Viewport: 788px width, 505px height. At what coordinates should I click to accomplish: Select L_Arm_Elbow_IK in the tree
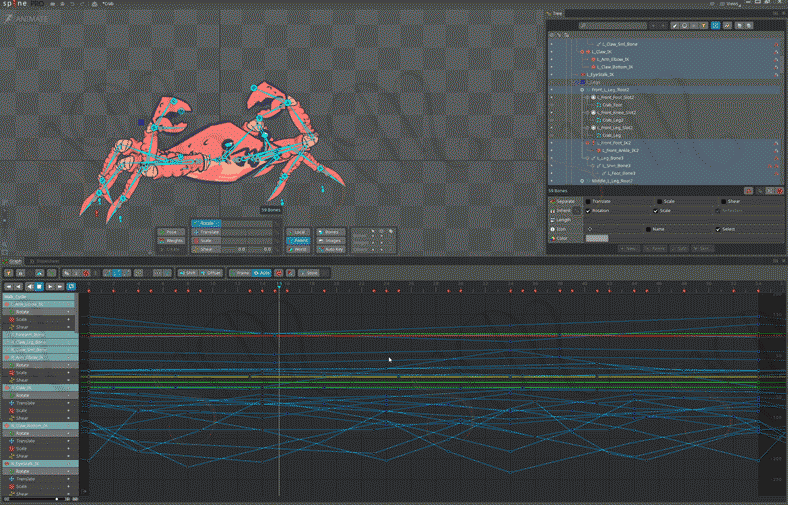[613, 59]
